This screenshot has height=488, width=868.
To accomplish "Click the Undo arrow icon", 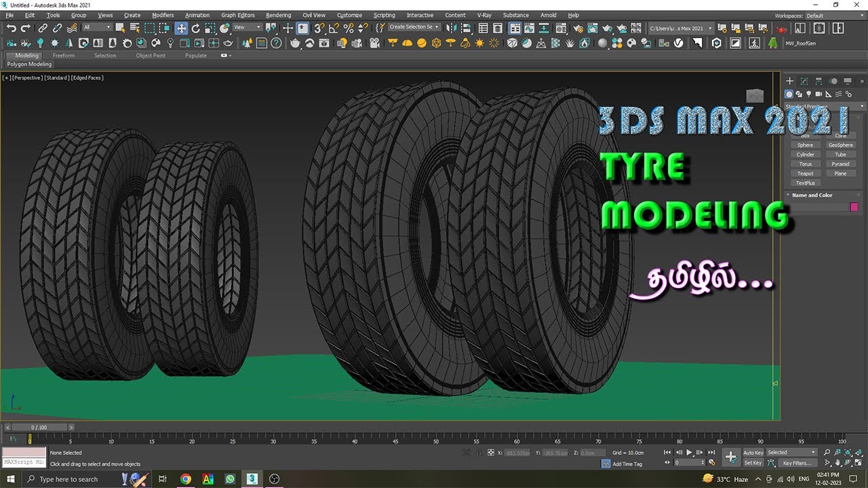I will pyautogui.click(x=12, y=28).
